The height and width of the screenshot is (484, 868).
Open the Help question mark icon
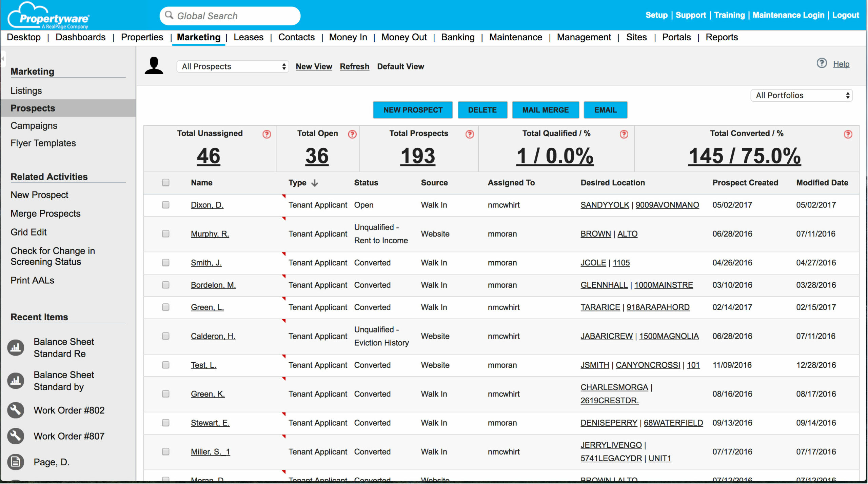(822, 63)
